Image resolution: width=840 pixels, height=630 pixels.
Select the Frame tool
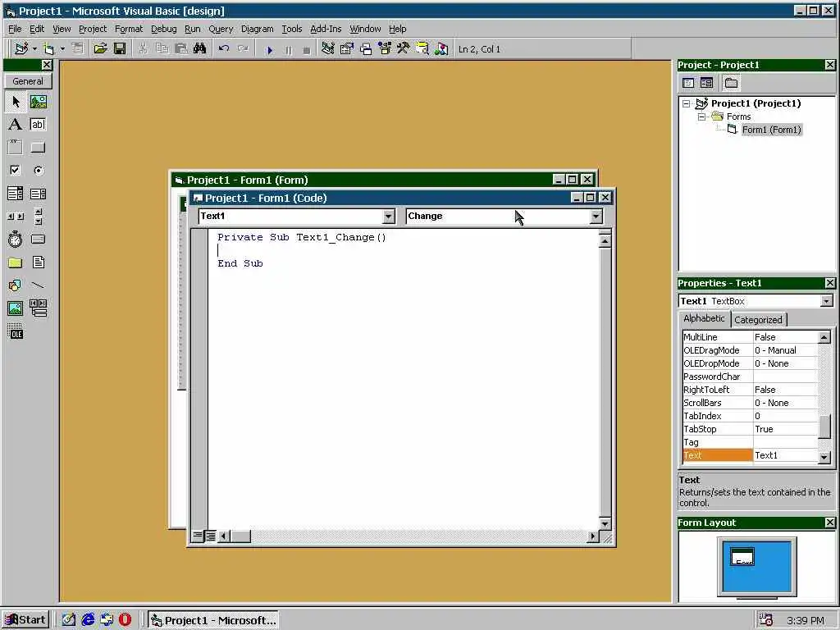click(16, 148)
